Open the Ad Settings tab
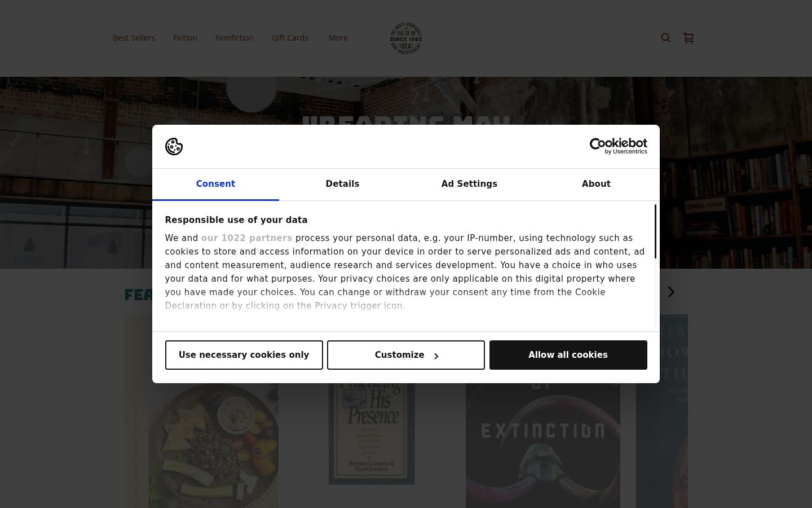Image resolution: width=812 pixels, height=508 pixels. tap(469, 184)
